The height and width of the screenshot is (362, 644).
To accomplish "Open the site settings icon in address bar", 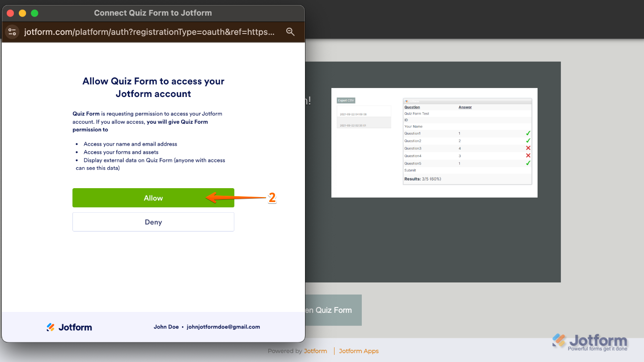I will click(x=12, y=32).
